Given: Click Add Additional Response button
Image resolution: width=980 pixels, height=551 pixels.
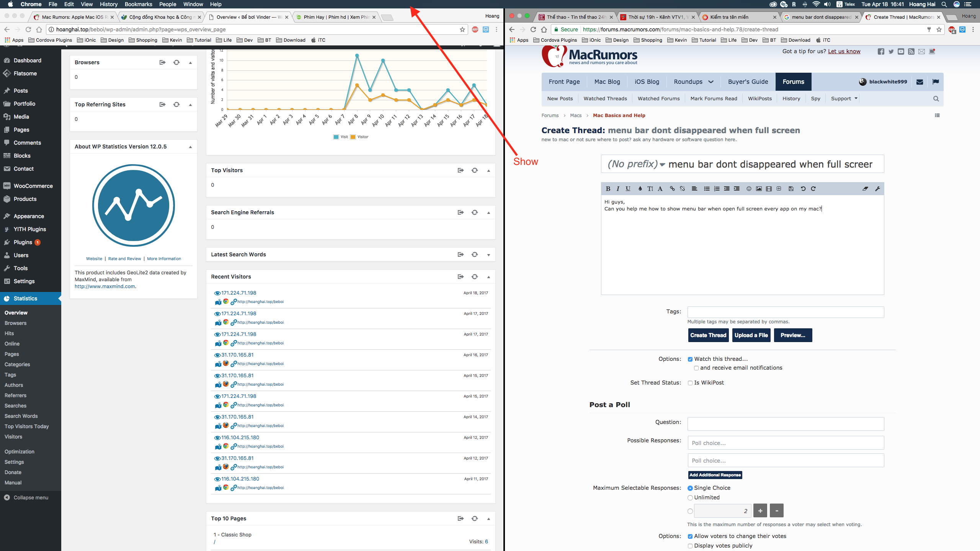Looking at the screenshot, I should pyautogui.click(x=715, y=475).
